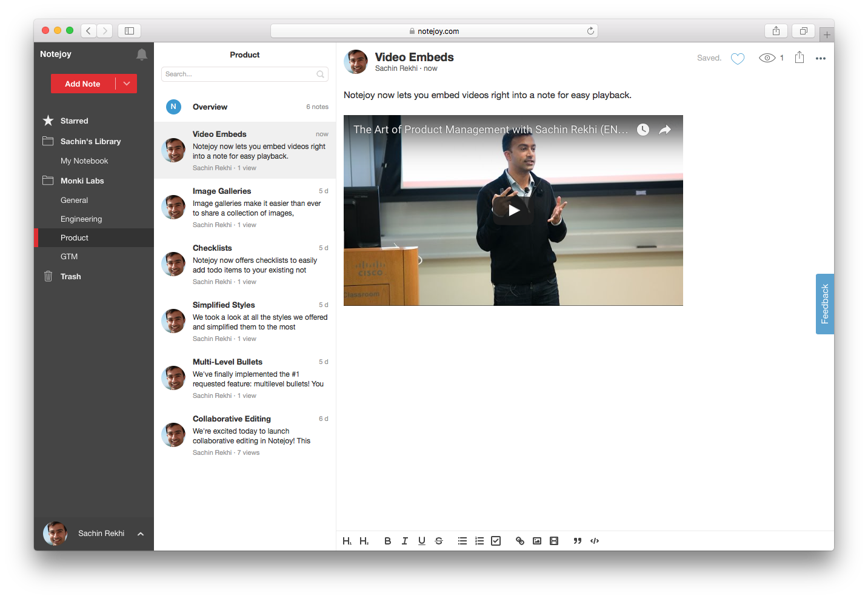Screen dimensions: 868x599
Task: Expand the Add Note dropdown arrow
Action: point(127,84)
